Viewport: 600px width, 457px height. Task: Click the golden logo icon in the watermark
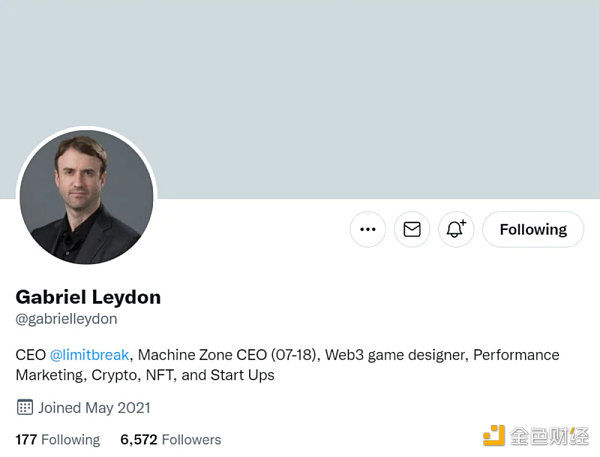tap(494, 436)
